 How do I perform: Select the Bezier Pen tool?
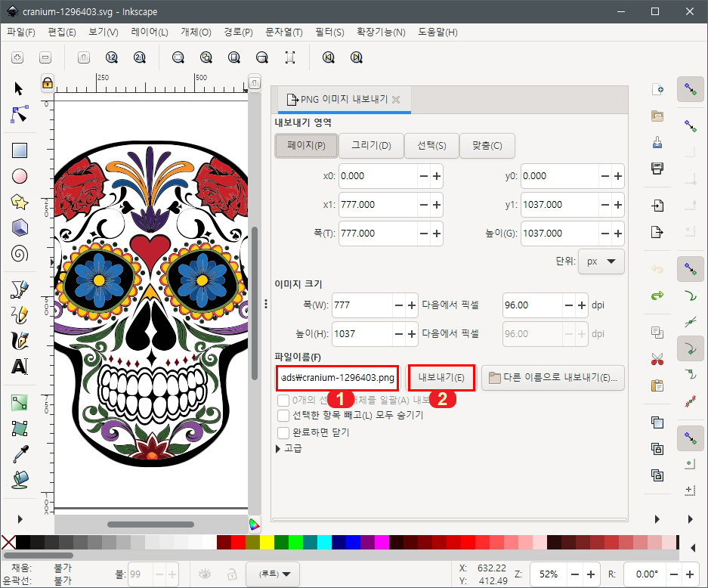(20, 289)
